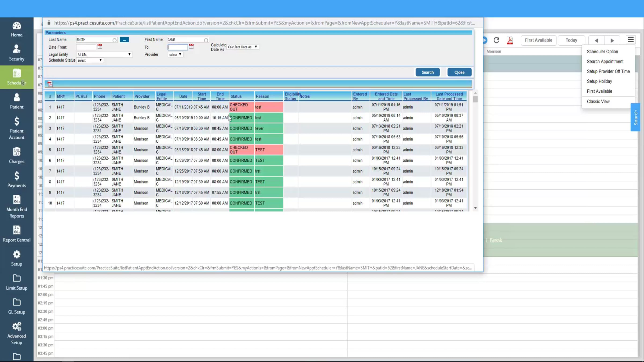Open the To date calendar picker
Screen dimensions: 644x362
click(x=191, y=46)
